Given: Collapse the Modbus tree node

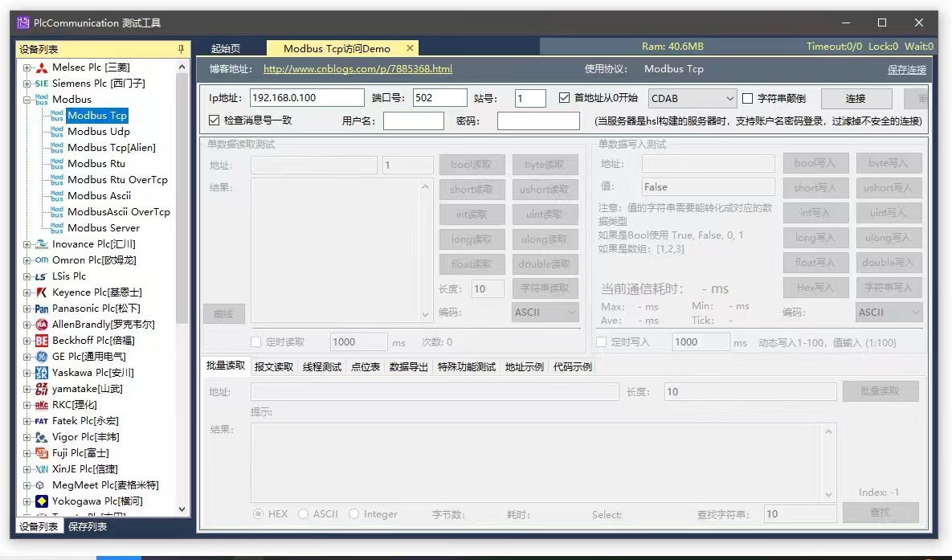Looking at the screenshot, I should pyautogui.click(x=27, y=100).
